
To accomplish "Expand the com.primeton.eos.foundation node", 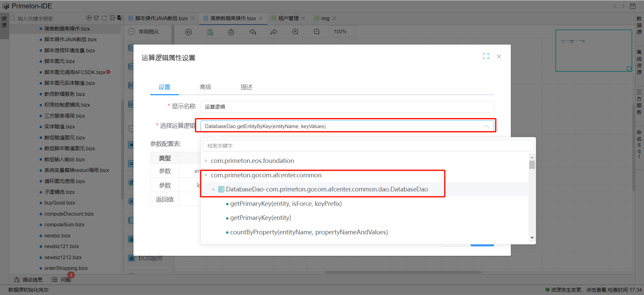I will point(206,161).
